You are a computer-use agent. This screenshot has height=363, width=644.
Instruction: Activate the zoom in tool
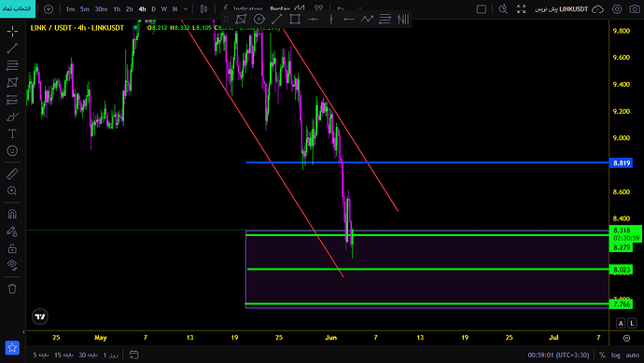[12, 191]
